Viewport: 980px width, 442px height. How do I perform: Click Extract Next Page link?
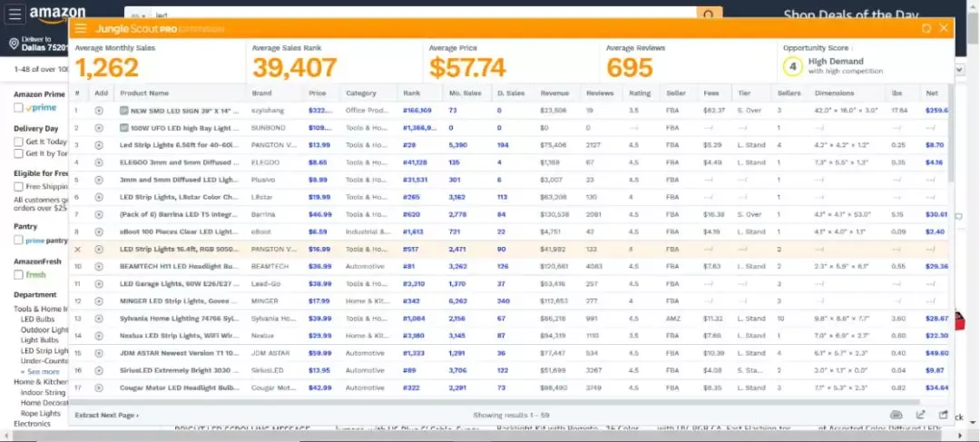pos(106,415)
